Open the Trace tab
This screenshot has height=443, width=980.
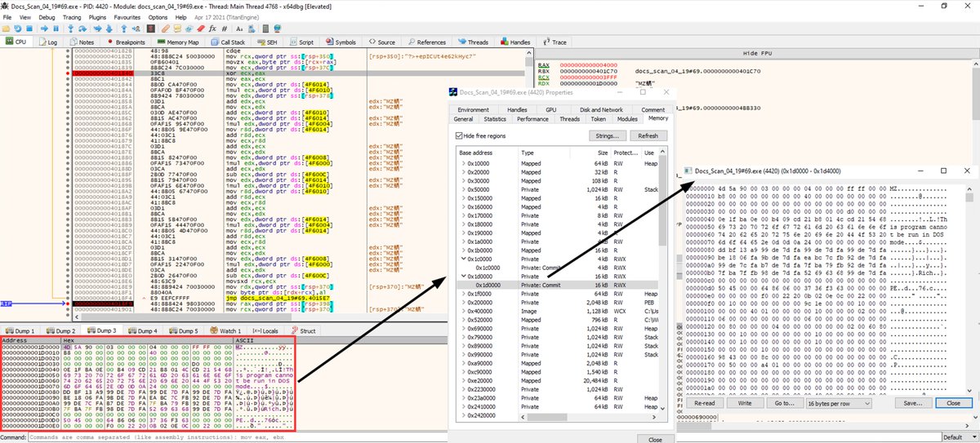[555, 42]
